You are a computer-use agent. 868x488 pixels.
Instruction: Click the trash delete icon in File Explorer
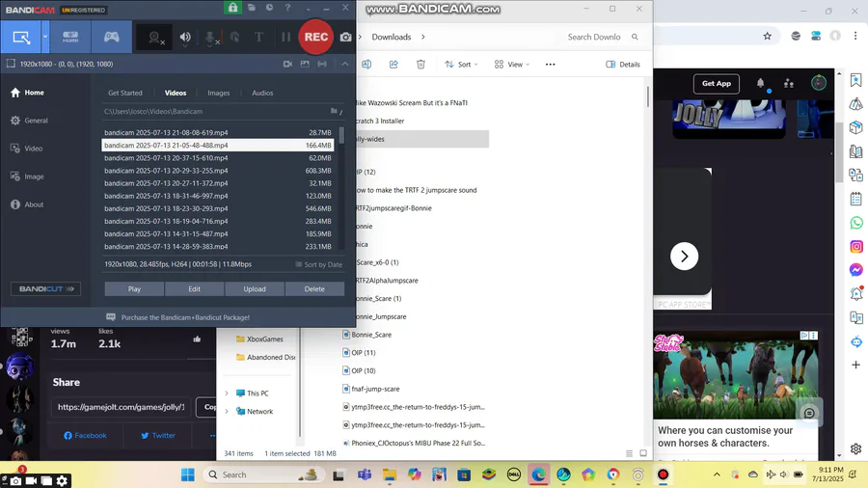[420, 65]
